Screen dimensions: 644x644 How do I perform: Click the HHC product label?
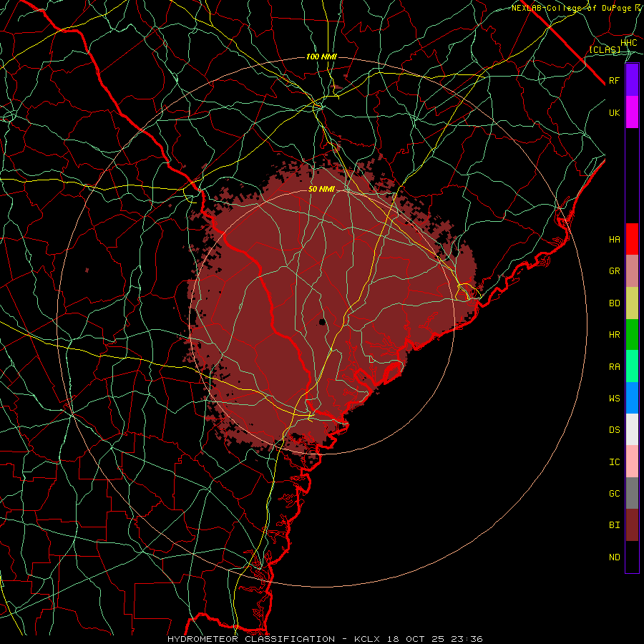629,43
